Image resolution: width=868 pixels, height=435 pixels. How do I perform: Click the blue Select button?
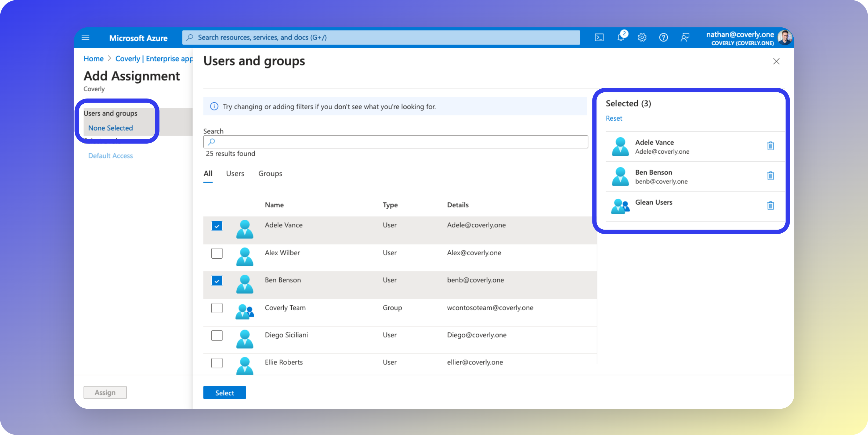(x=225, y=393)
